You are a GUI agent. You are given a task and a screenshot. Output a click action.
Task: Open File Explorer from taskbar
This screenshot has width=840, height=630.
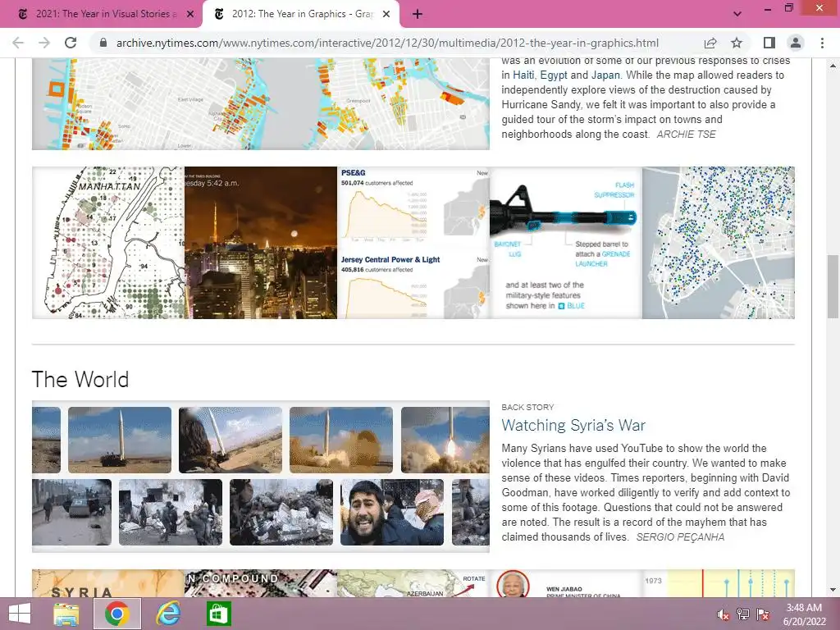pyautogui.click(x=66, y=614)
